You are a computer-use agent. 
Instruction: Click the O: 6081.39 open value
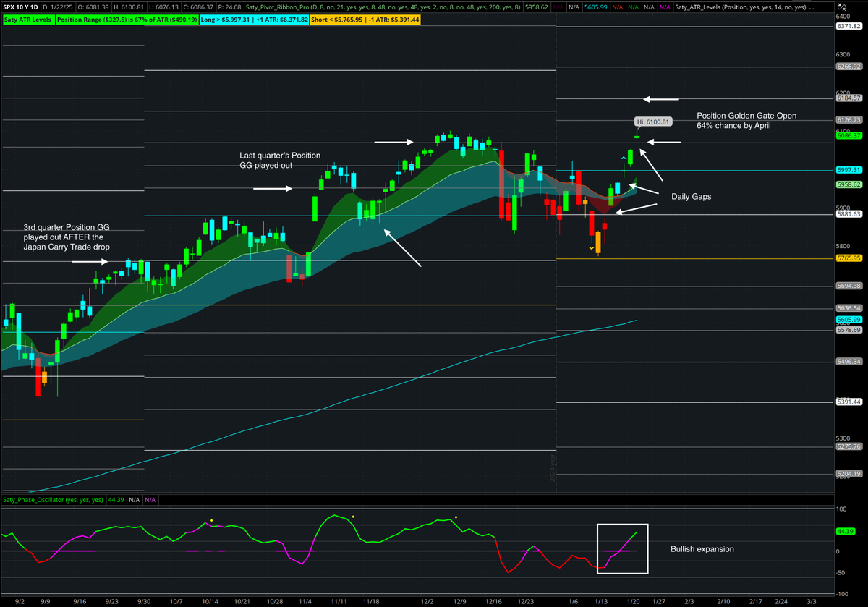click(94, 7)
